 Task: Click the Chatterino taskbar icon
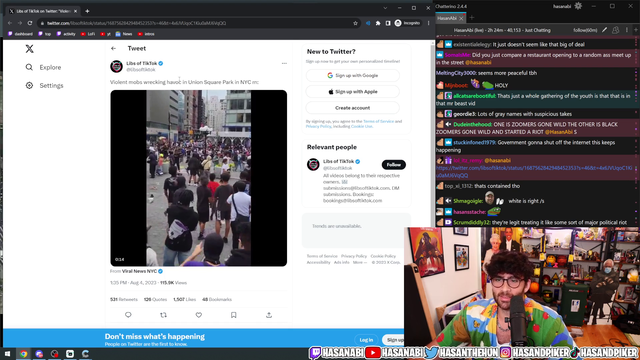[x=85, y=354]
